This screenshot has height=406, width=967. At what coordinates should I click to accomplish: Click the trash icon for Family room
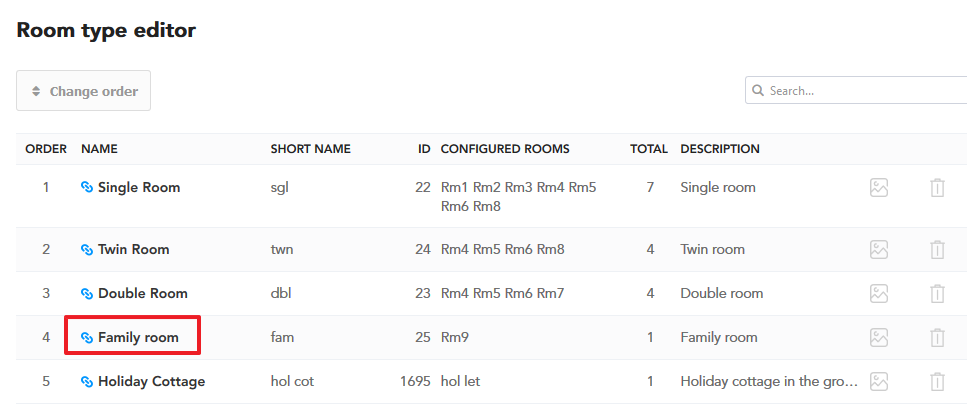point(937,338)
